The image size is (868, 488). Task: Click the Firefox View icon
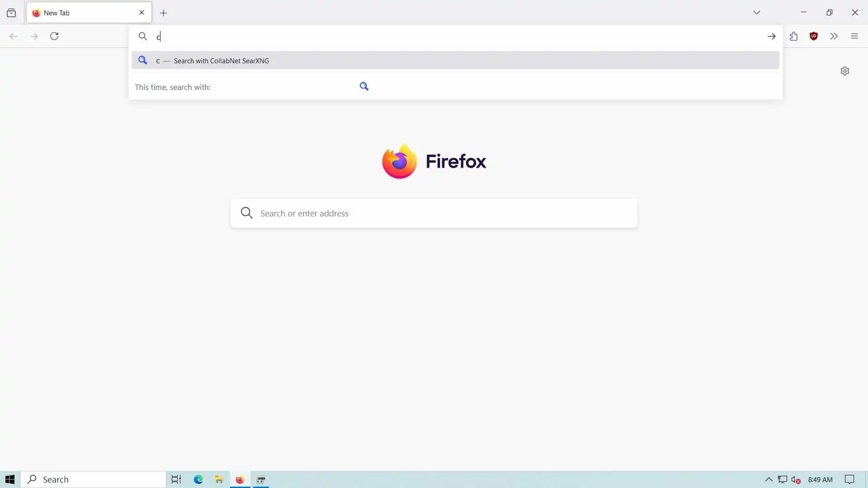pos(11,13)
